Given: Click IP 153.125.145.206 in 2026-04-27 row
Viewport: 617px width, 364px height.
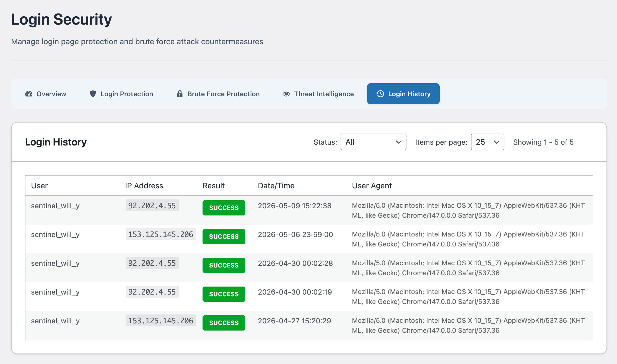Looking at the screenshot, I should click(x=160, y=321).
